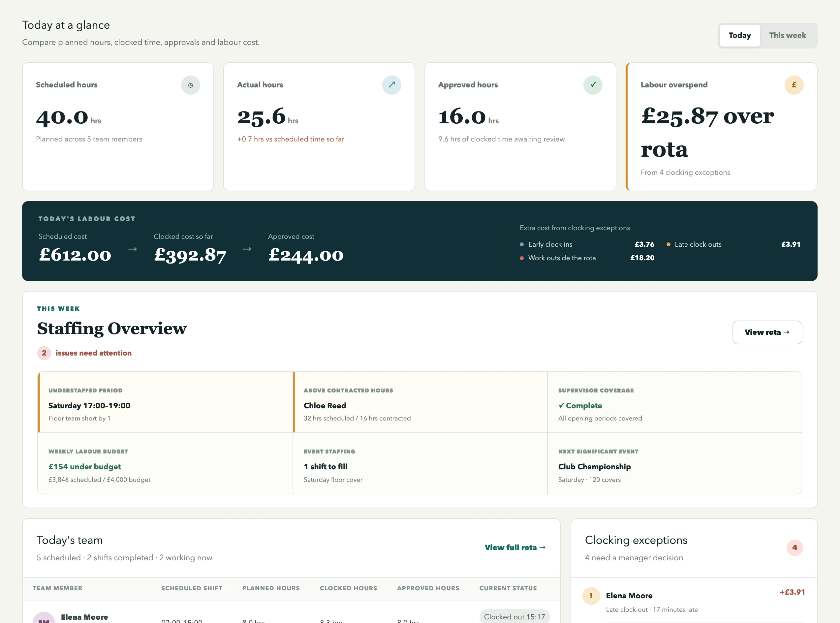Click the green check beside Complete
The image size is (840, 623).
(x=561, y=405)
